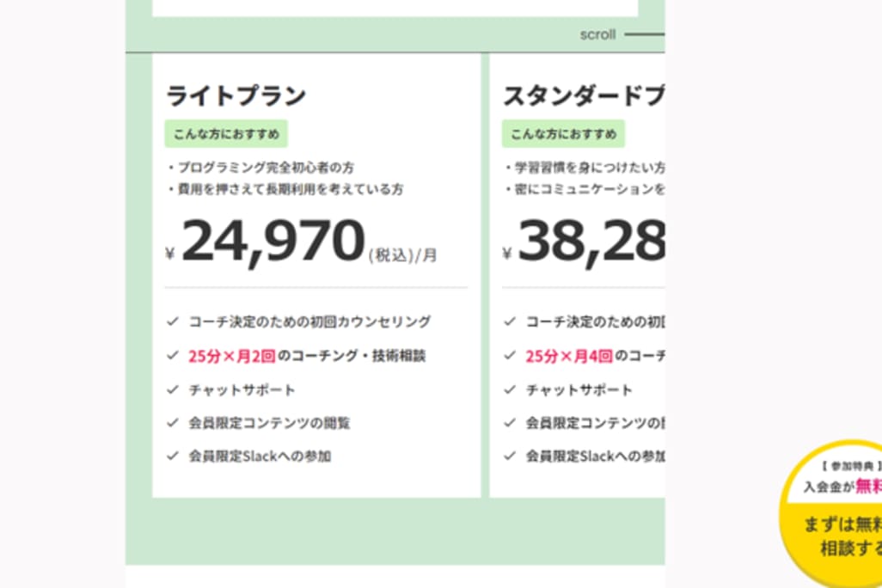
Task: Click checkmark beside チャットサポート in standard plan
Action: (x=510, y=389)
